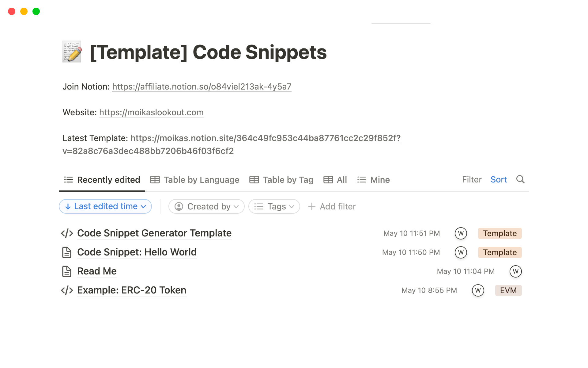Click the Filter icon button
The width and height of the screenshot is (588, 368).
pyautogui.click(x=472, y=180)
